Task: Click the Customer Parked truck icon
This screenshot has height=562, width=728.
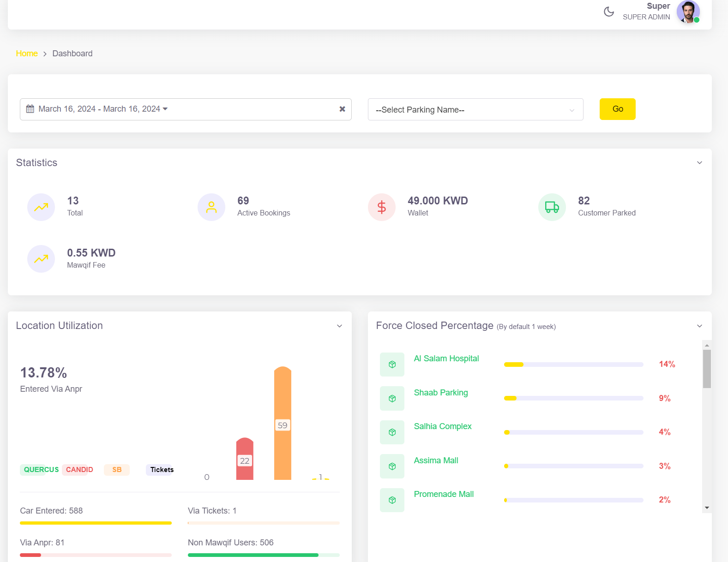Action: (x=552, y=207)
